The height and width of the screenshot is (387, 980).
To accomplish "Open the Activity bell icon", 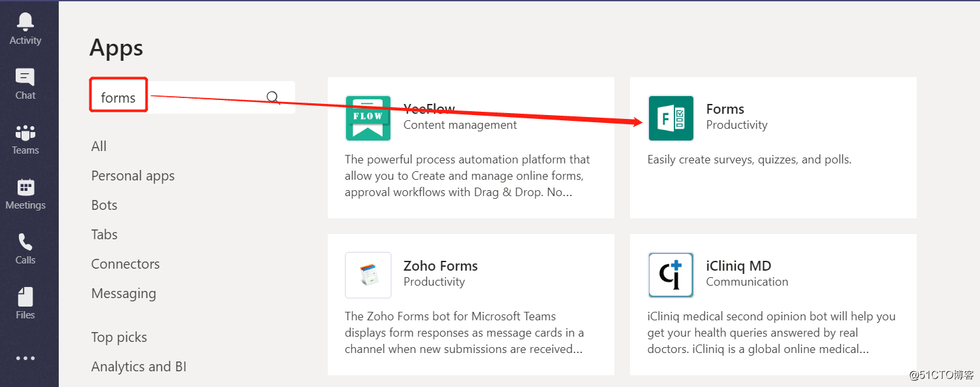I will coord(25,22).
